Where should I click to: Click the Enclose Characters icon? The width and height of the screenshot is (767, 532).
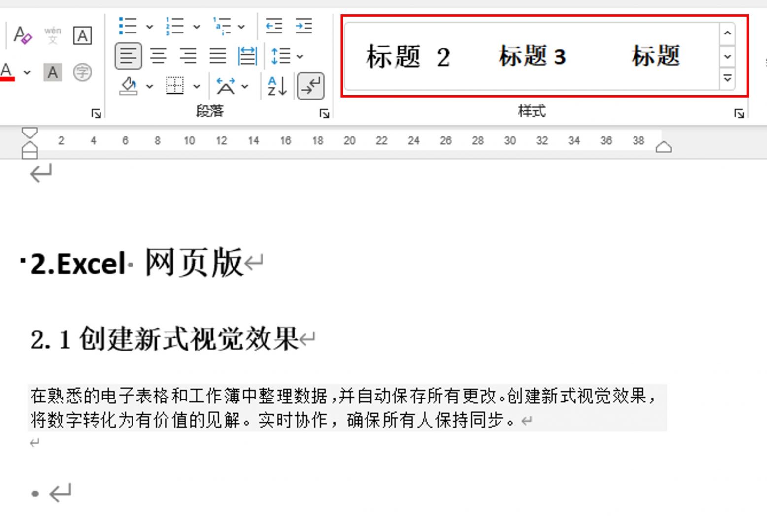click(82, 72)
